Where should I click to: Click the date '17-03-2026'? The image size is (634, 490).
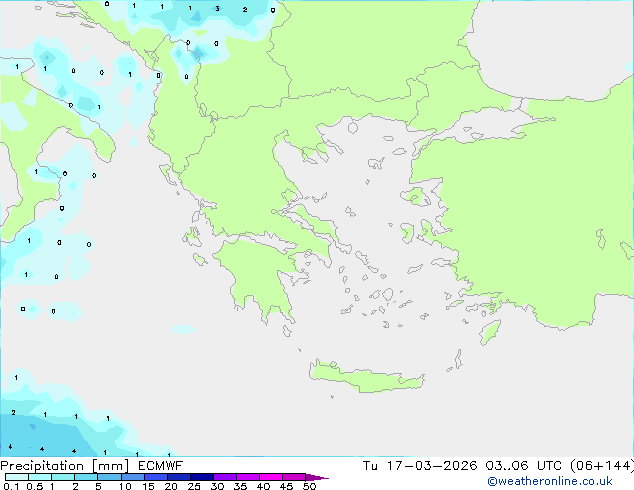click(432, 466)
